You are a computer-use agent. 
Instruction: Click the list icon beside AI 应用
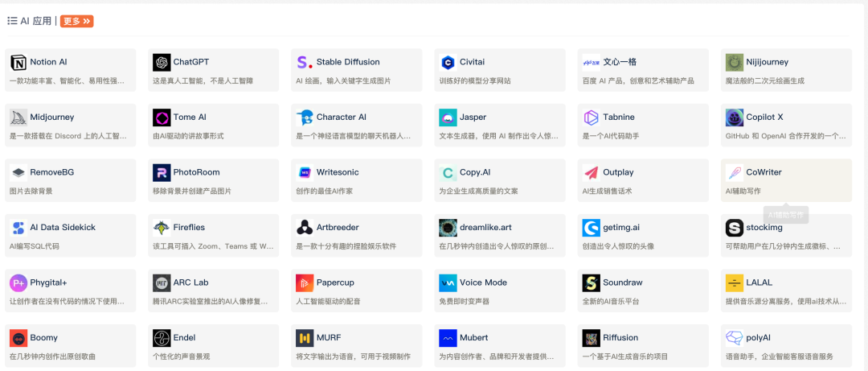tap(12, 21)
